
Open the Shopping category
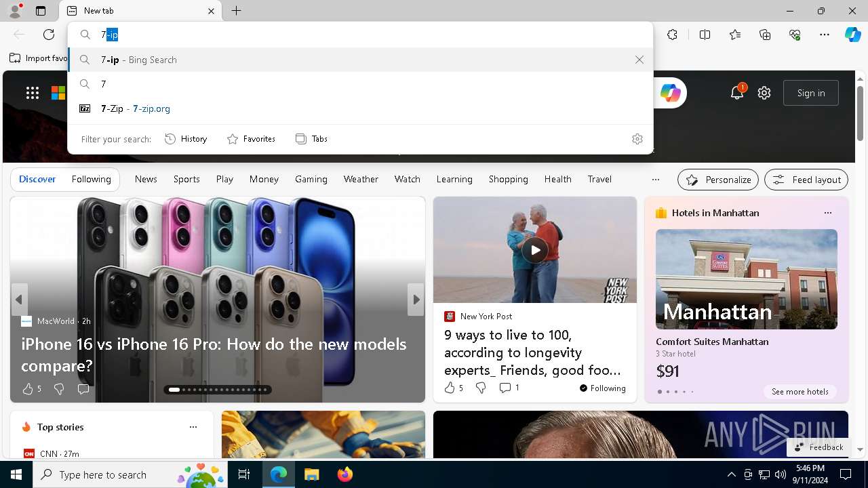508,179
